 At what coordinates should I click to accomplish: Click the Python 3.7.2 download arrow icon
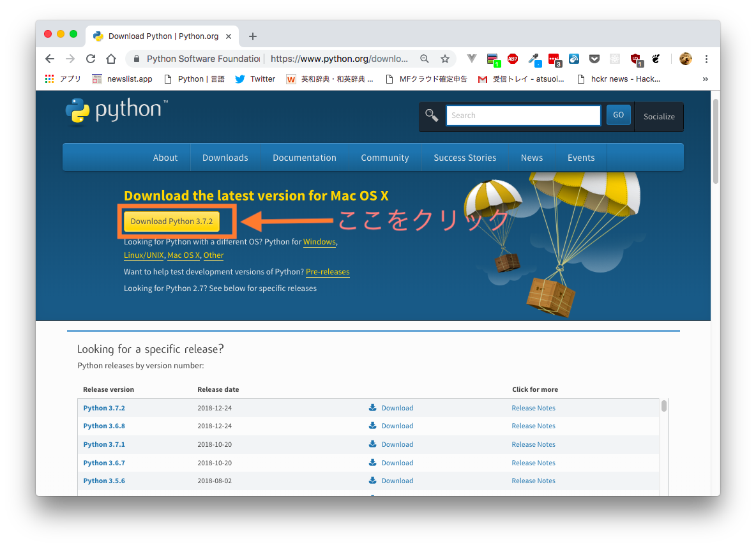tap(373, 408)
